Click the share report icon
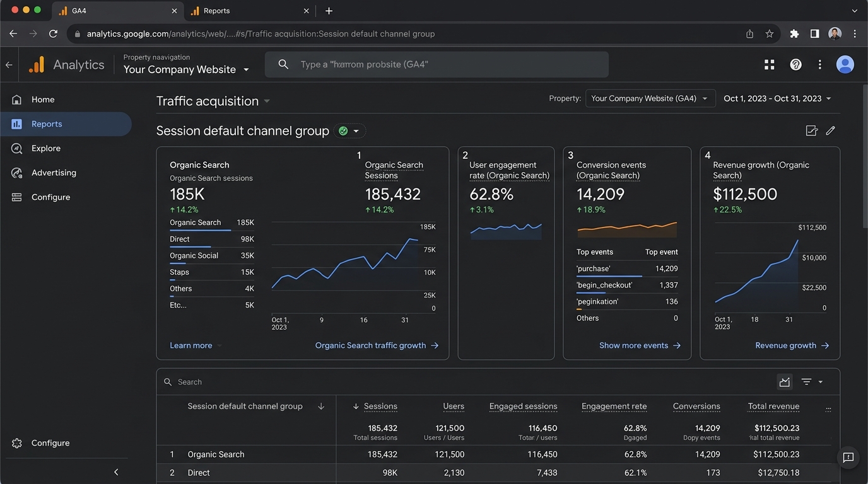 click(x=812, y=130)
